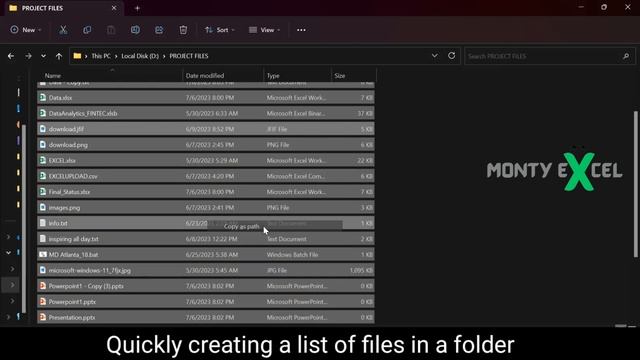
Task: Click This PC in breadcrumb path
Action: pos(101,56)
